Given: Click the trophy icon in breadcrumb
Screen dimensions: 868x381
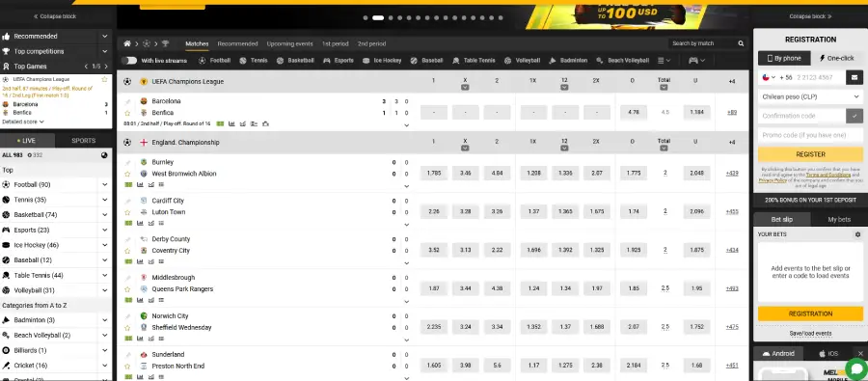Looking at the screenshot, I should 165,43.
